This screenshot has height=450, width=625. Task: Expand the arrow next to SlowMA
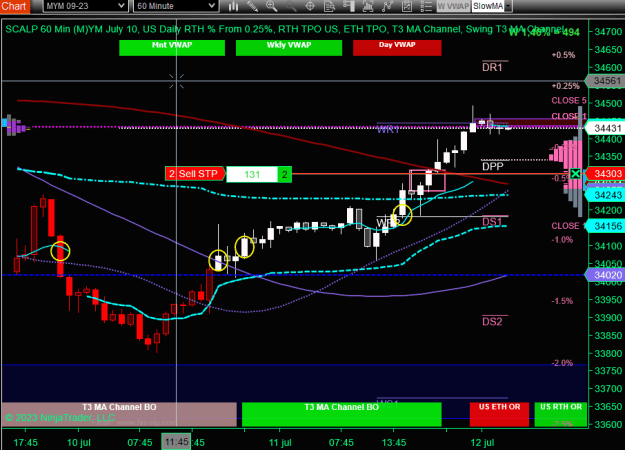pyautogui.click(x=508, y=6)
